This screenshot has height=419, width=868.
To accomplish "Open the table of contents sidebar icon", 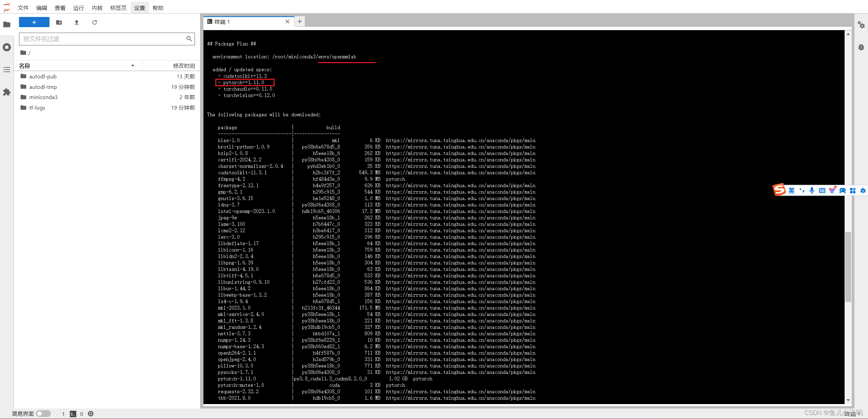I will click(x=7, y=70).
